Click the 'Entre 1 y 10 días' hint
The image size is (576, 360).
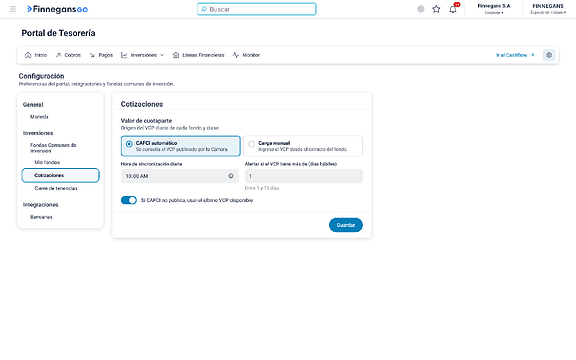(262, 188)
